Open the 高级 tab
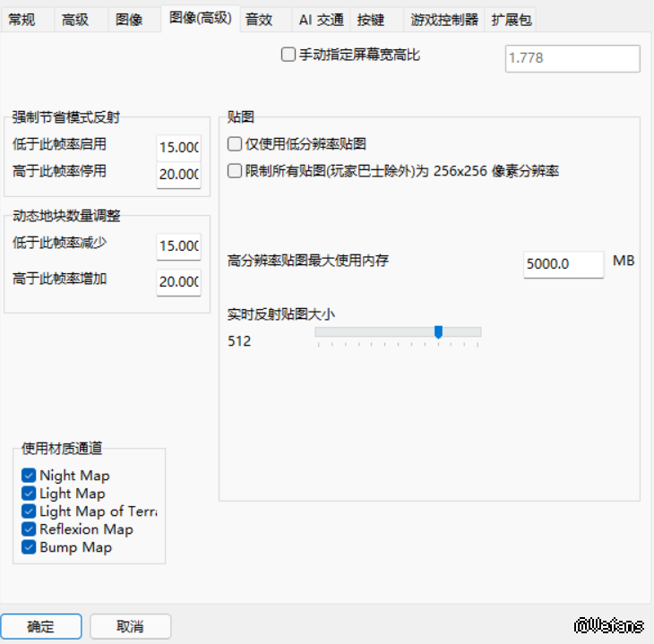Viewport: 654px width, 644px height. tap(75, 20)
